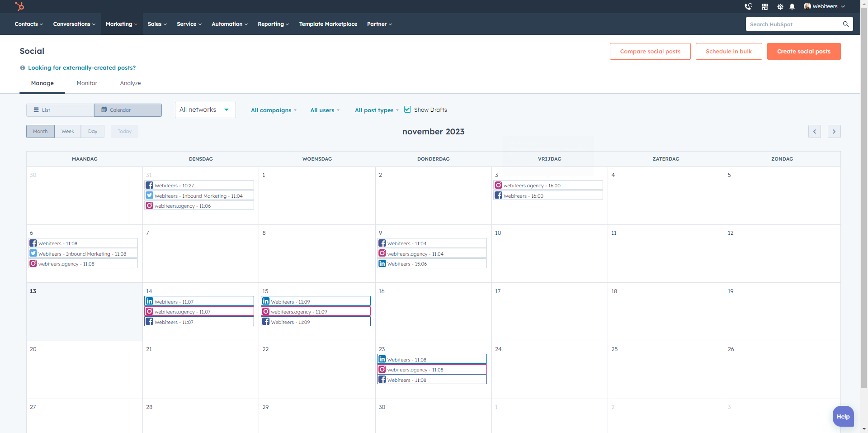The width and height of the screenshot is (868, 433).
Task: Switch to List view
Action: coord(60,110)
